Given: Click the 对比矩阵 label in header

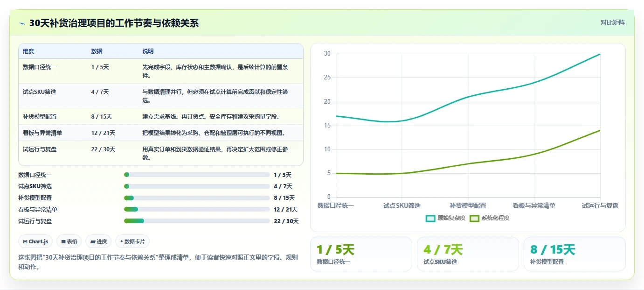Looking at the screenshot, I should (612, 22).
